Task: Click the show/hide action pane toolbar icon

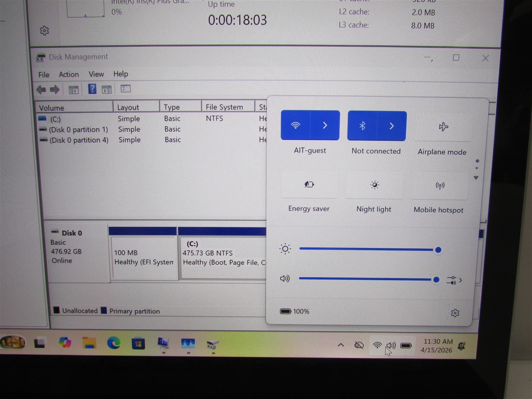Action: pyautogui.click(x=107, y=89)
